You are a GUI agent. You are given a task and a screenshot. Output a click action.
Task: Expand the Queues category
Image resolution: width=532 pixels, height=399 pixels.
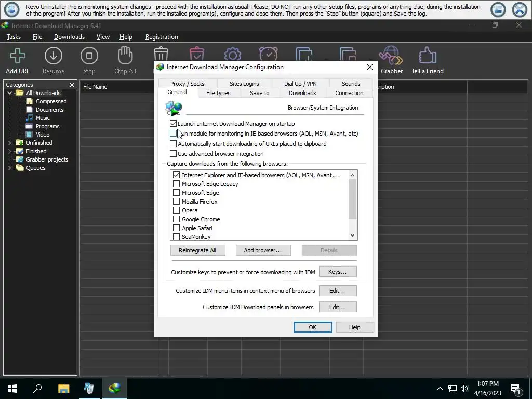click(9, 168)
